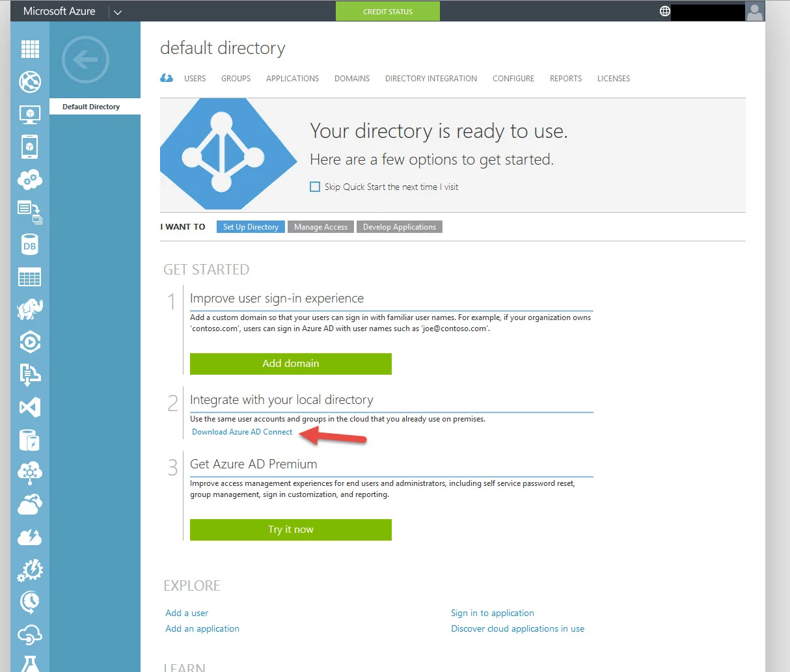The height and width of the screenshot is (672, 790).
Task: Switch to the DIRECTORY INTEGRATION tab
Action: coord(431,79)
